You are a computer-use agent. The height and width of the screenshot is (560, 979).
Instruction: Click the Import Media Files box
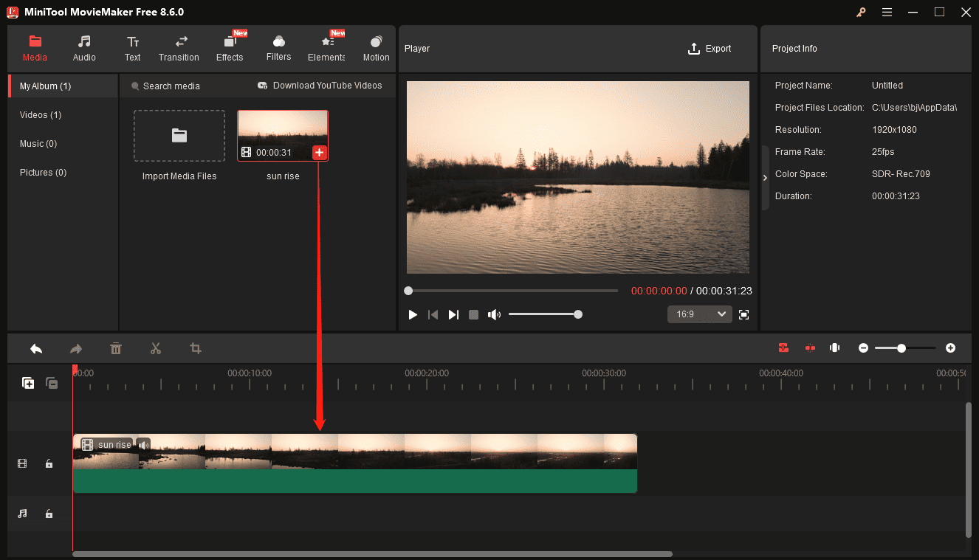coord(179,136)
